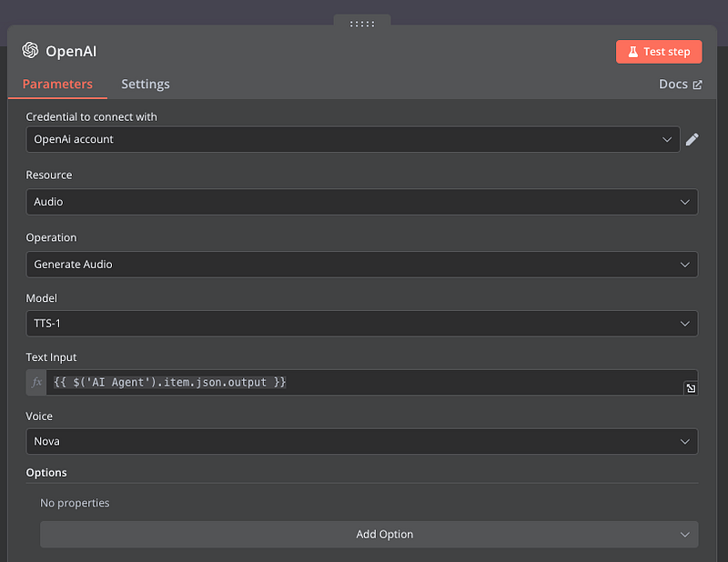The width and height of the screenshot is (728, 562).
Task: Open the Operation dropdown showing Generate Audio
Action: [361, 265]
